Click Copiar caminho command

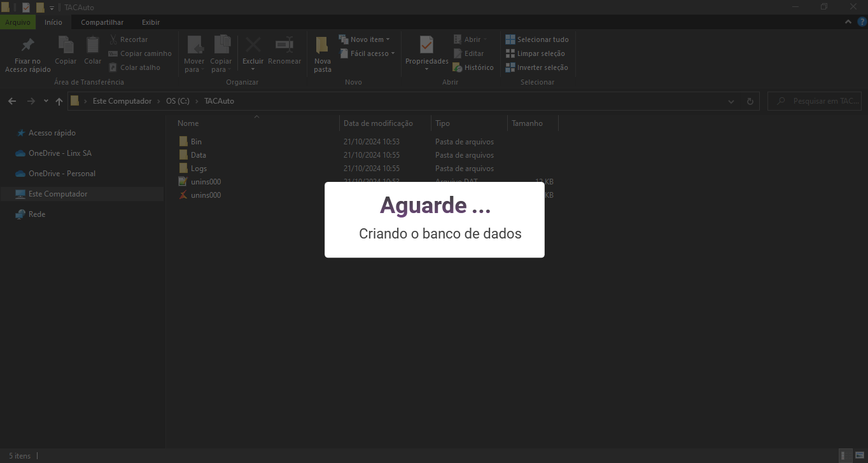140,53
